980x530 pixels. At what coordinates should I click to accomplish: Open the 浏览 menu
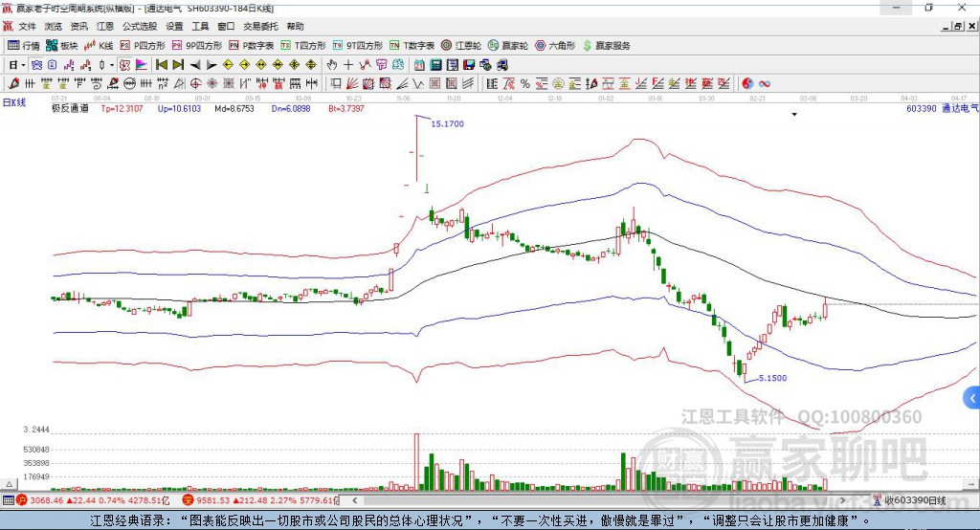[x=54, y=26]
